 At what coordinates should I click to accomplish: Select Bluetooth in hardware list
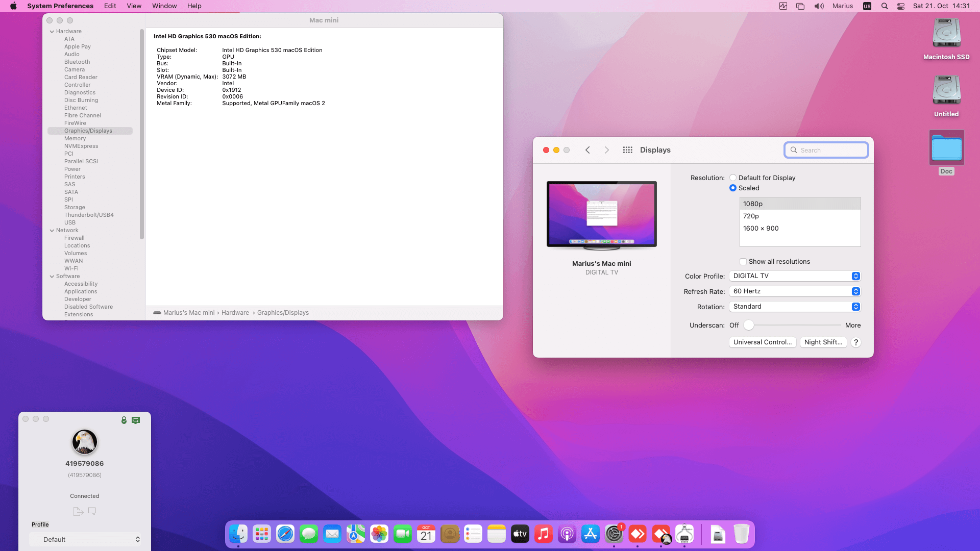(77, 62)
